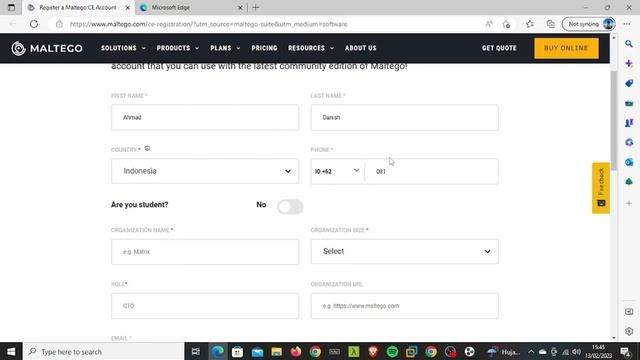Show hidden system tray icons

(x=531, y=351)
